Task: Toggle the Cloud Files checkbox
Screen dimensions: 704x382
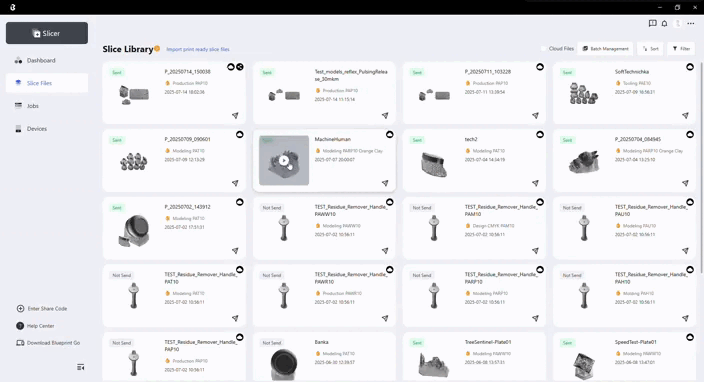Action: click(x=544, y=48)
